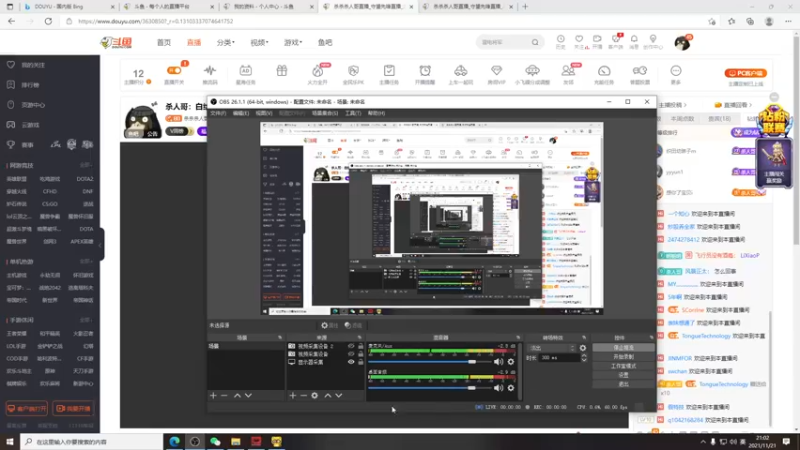Click the search magnifier icon
Image resolution: width=800 pixels, height=450 pixels.
tap(535, 42)
